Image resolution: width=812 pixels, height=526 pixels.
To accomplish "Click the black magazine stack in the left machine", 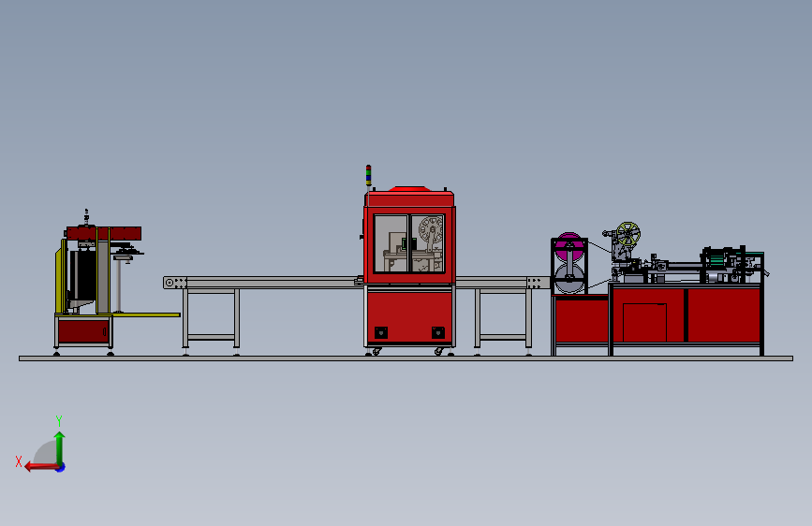I will (82, 276).
